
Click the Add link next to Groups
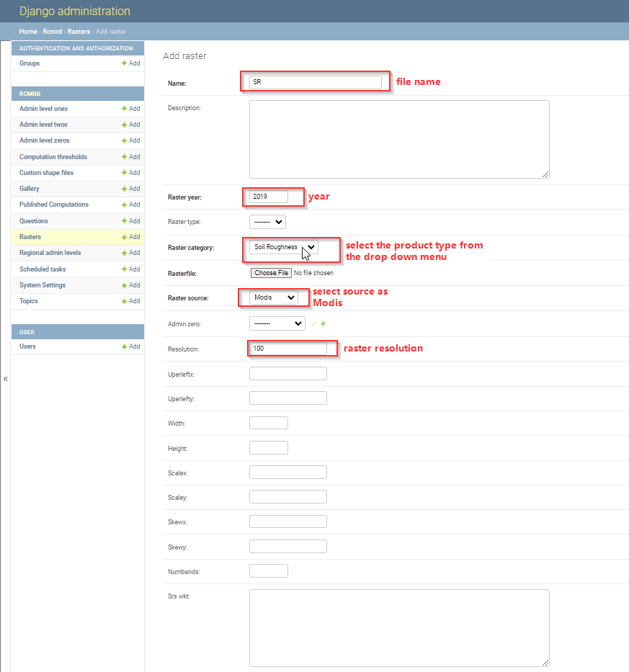tap(131, 63)
